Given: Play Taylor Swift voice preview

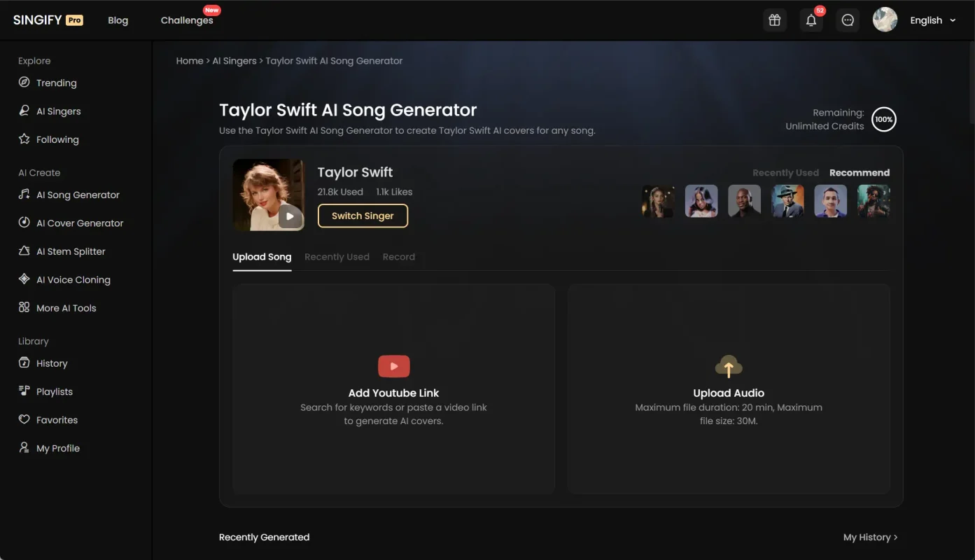Looking at the screenshot, I should coord(290,216).
